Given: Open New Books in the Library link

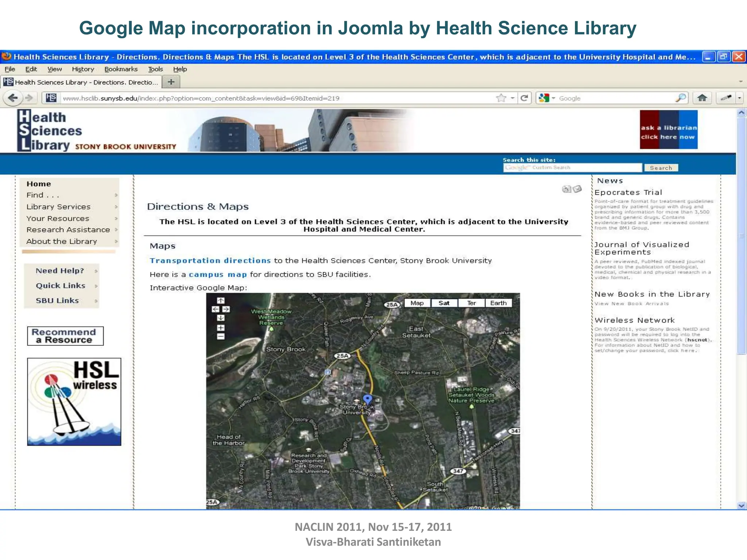Looking at the screenshot, I should 652,294.
